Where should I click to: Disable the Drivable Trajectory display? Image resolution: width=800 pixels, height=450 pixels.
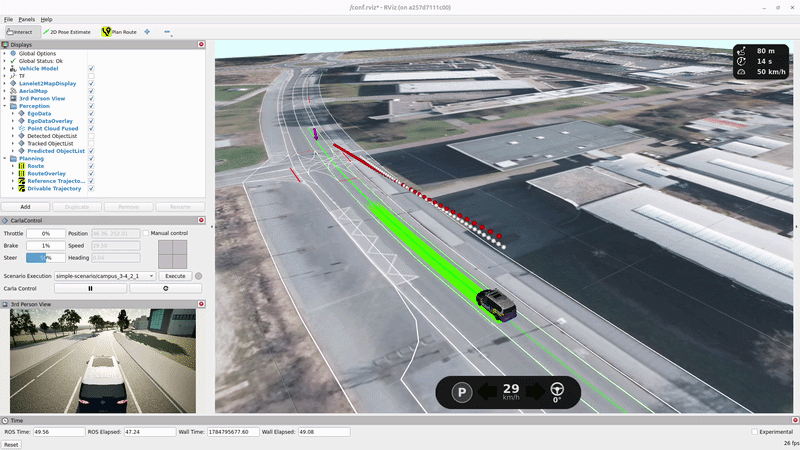91,189
